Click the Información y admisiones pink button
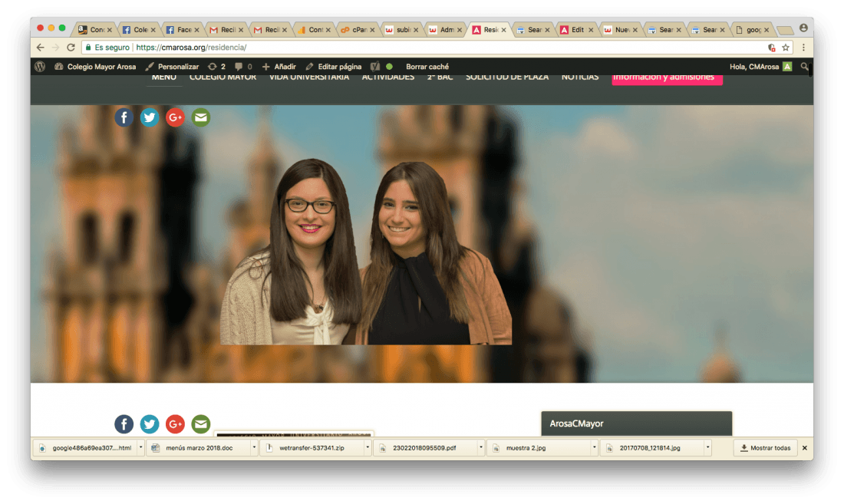 click(667, 79)
